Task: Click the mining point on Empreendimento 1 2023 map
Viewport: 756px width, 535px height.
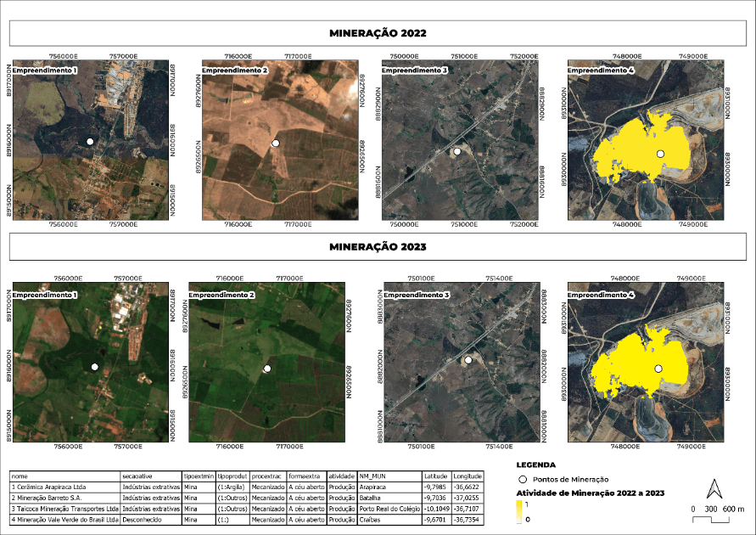Action: point(95,366)
